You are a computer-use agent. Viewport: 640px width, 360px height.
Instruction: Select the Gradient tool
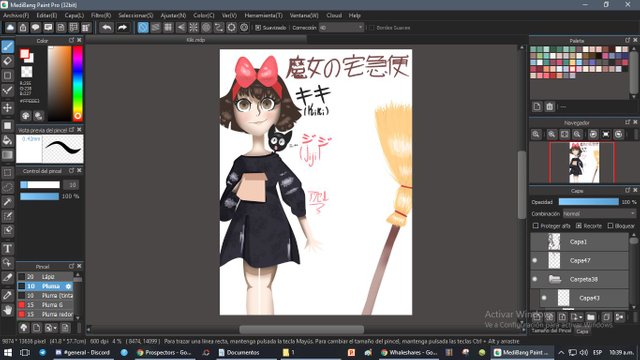pos(7,155)
